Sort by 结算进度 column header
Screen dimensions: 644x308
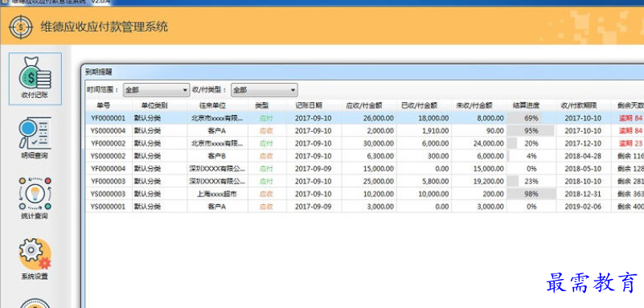click(x=526, y=105)
